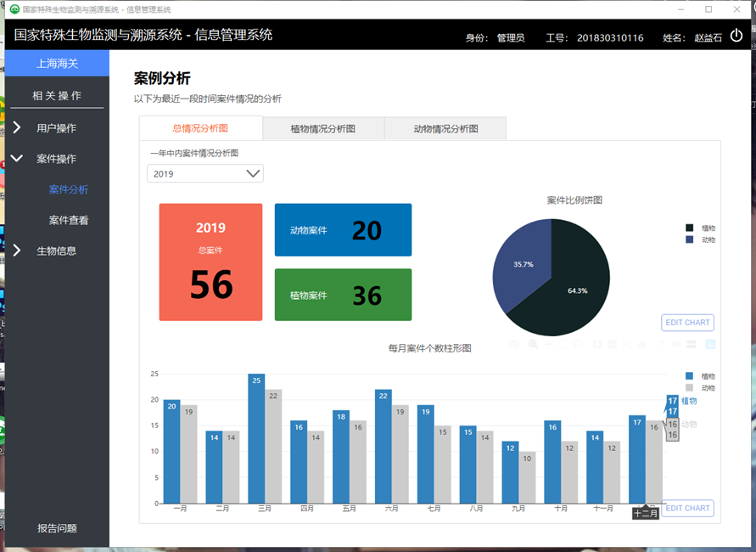The image size is (756, 552).
Task: Switch to the 植物情况分析图 tab
Action: (x=322, y=129)
